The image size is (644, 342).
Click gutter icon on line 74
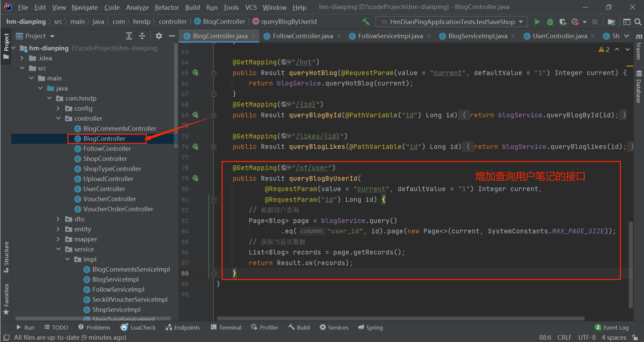[195, 147]
